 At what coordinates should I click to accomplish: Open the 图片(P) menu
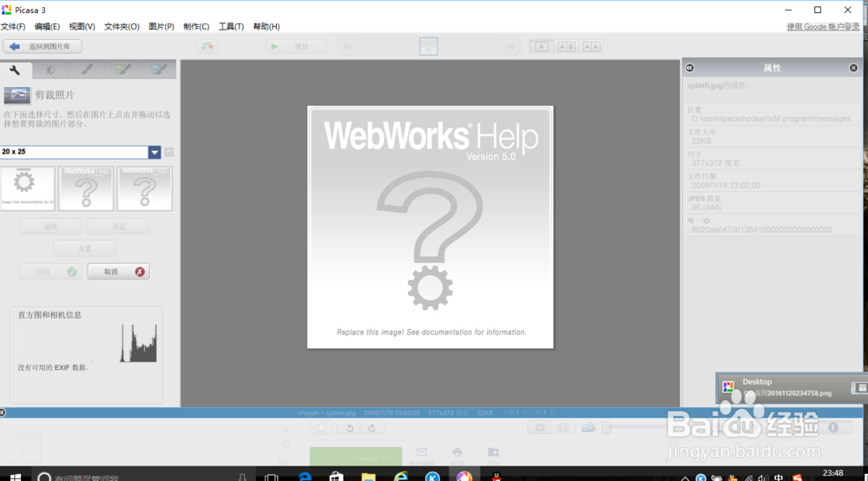click(x=161, y=27)
